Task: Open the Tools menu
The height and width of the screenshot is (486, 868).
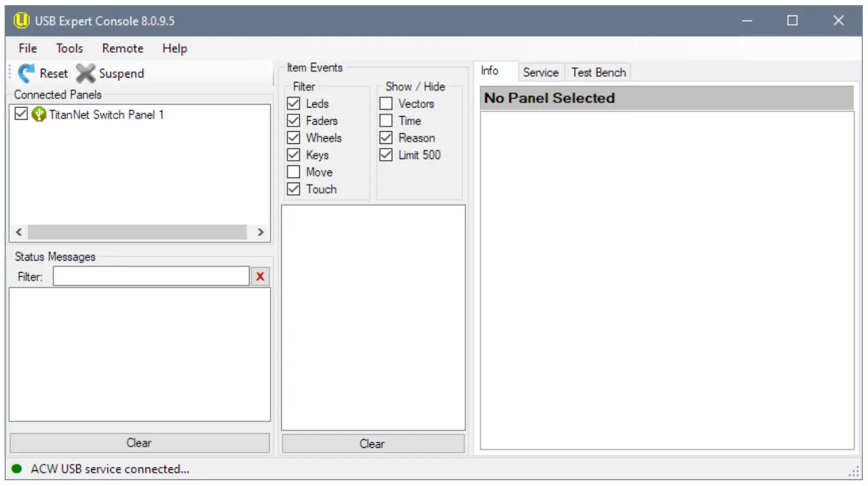Action: (x=69, y=49)
